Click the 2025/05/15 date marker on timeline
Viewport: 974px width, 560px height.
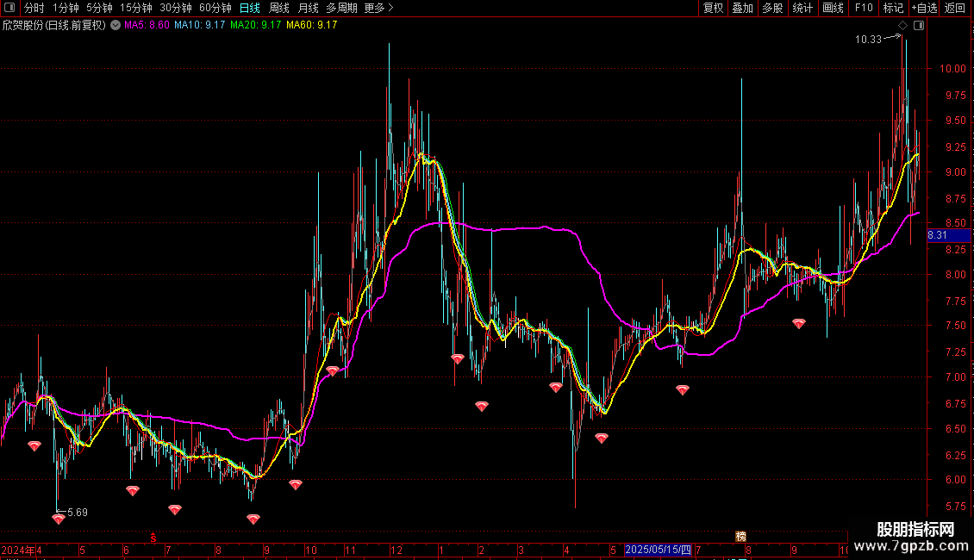[x=658, y=550]
